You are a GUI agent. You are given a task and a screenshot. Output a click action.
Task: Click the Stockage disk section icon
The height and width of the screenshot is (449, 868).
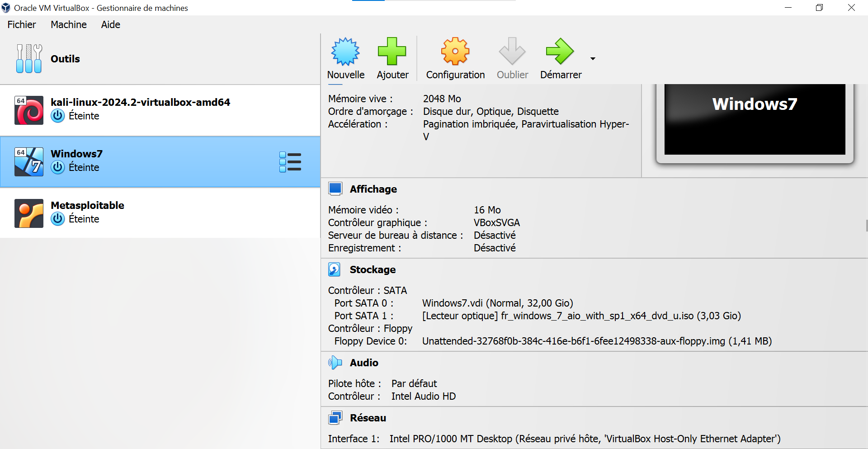pos(335,269)
